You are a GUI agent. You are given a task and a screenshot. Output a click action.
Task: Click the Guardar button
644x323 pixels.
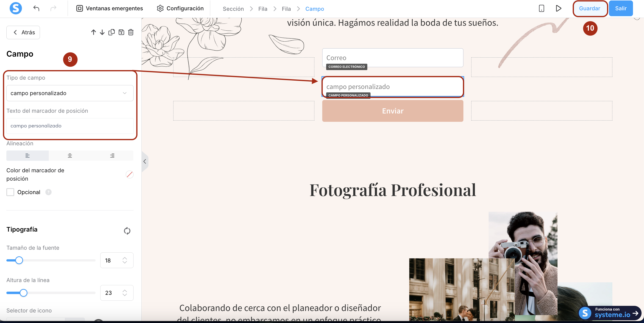pos(590,9)
